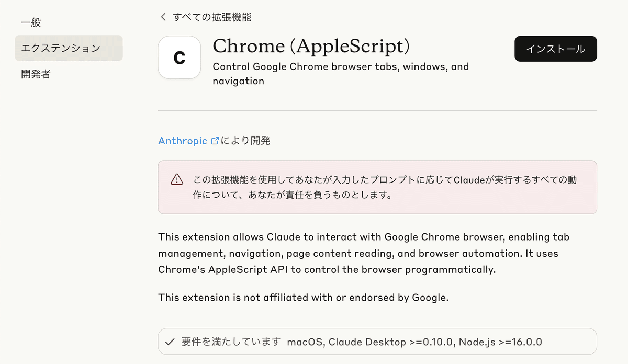Click the "C" extension app icon
628x364 pixels.
(180, 58)
